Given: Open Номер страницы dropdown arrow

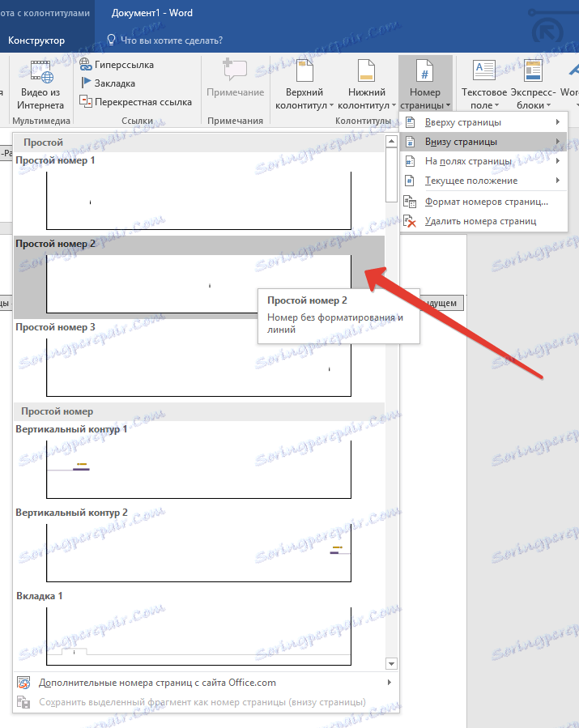Looking at the screenshot, I should point(448,105).
